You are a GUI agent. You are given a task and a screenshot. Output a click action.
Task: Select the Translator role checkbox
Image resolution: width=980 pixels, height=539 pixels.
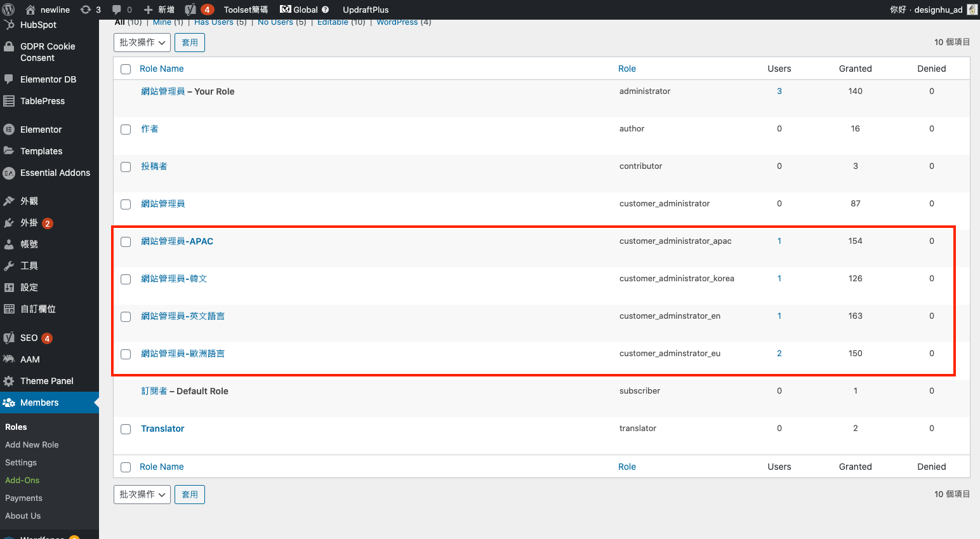(126, 429)
